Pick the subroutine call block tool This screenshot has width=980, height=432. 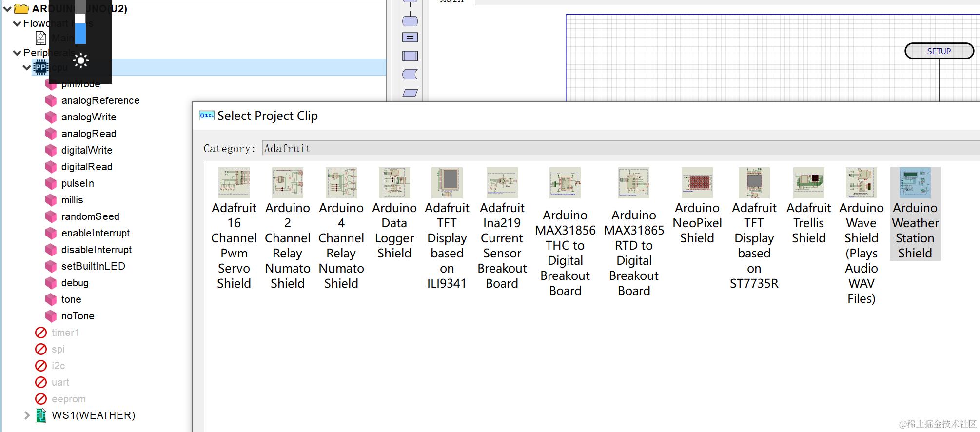click(x=410, y=56)
